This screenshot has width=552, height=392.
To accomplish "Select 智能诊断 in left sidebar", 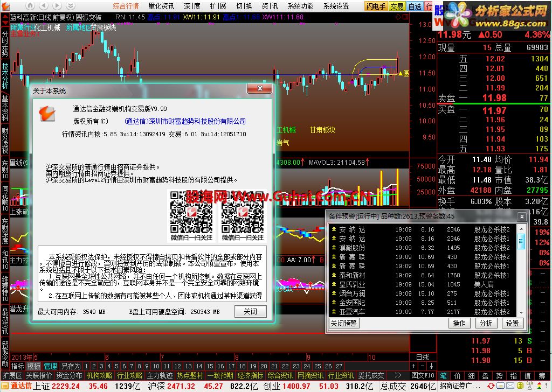I will pyautogui.click(x=5, y=354).
